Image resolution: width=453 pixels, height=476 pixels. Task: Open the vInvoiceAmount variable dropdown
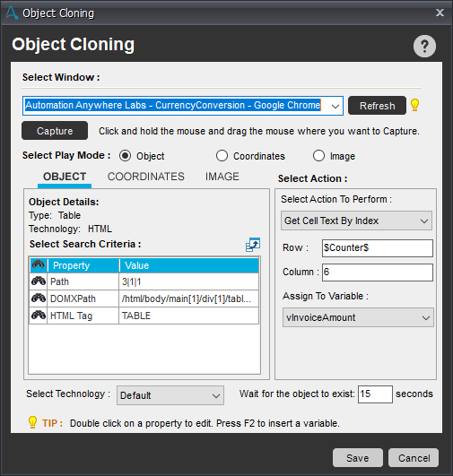(358, 317)
